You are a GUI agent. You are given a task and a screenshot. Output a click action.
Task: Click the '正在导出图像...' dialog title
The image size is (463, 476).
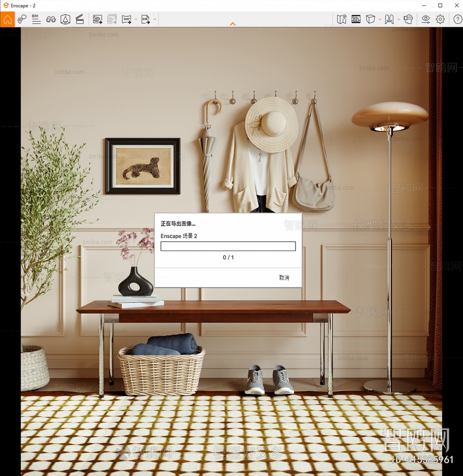coord(178,224)
